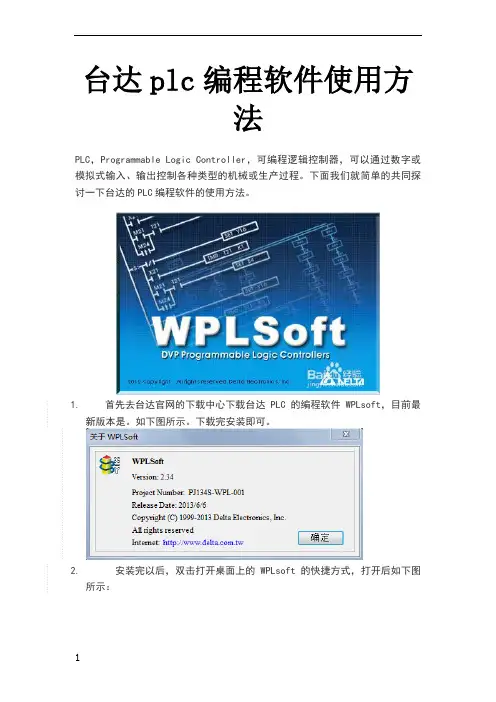Close the 关于 WPLSoft dialog with X
496x702 pixels.
click(346, 434)
